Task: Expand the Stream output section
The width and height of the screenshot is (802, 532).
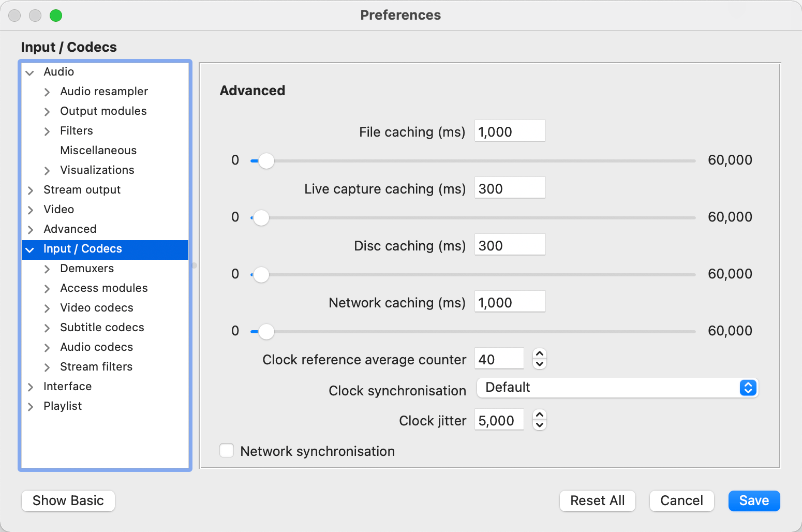Action: [31, 190]
